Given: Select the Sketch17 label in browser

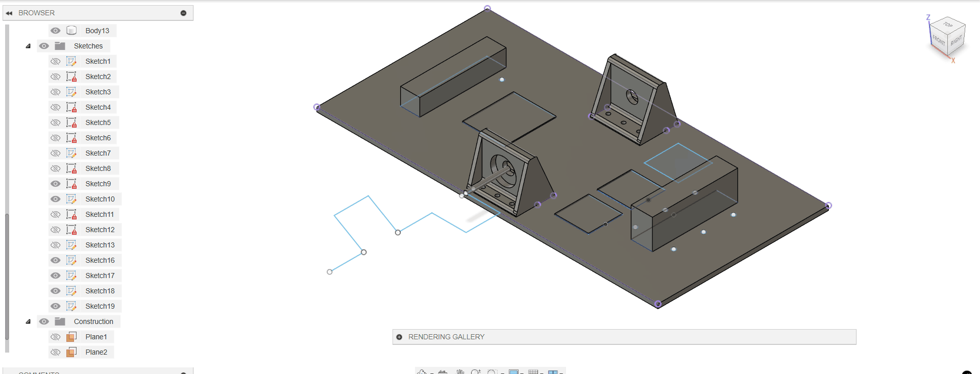Looking at the screenshot, I should [100, 276].
